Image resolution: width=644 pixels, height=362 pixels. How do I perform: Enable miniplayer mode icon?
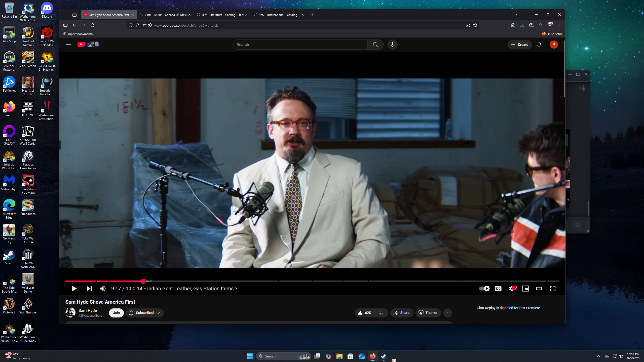point(525,289)
